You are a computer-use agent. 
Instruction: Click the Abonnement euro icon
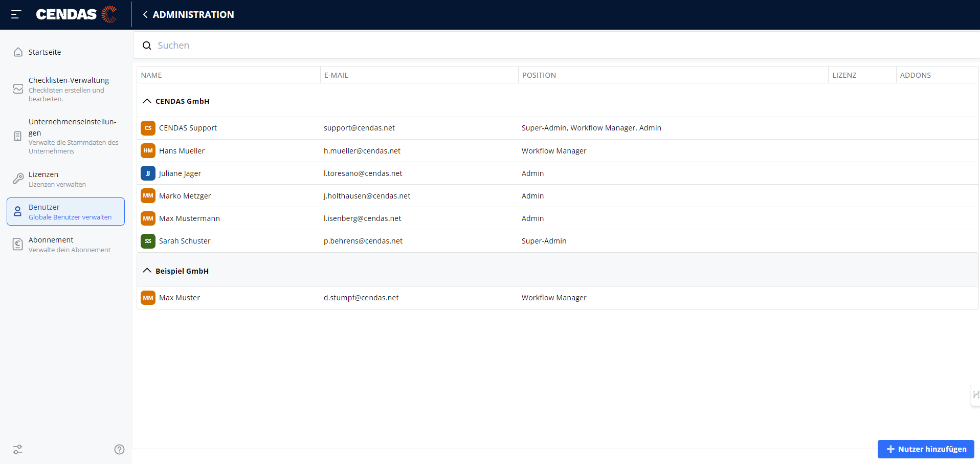click(18, 245)
